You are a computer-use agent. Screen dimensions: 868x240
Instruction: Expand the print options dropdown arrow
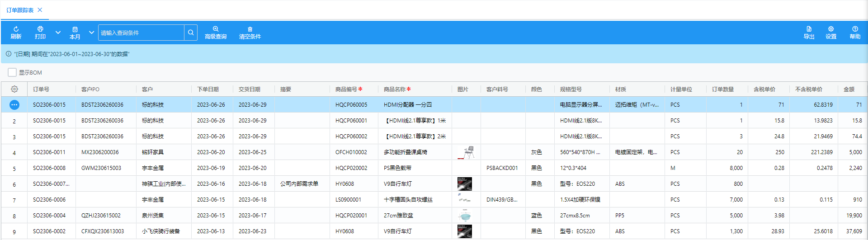tap(58, 33)
